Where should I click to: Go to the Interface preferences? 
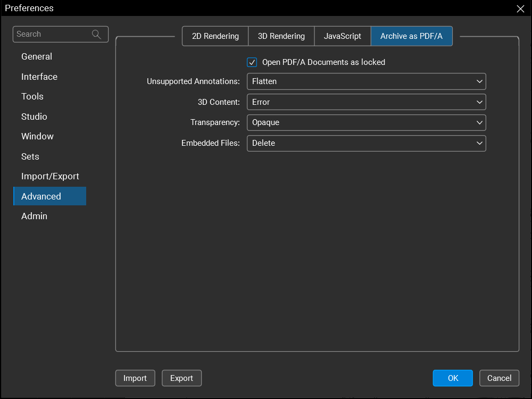click(39, 77)
